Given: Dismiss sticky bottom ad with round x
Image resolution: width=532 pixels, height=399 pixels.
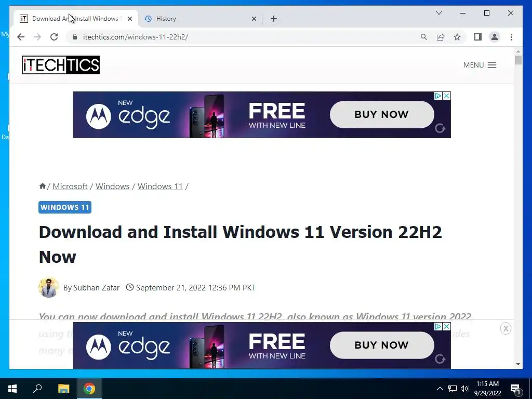Looking at the screenshot, I should click(506, 328).
